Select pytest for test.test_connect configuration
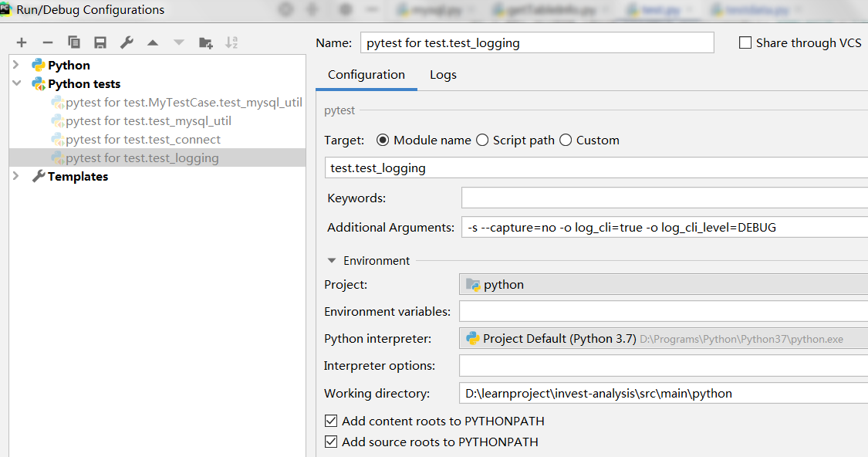The image size is (868, 457). 143,140
